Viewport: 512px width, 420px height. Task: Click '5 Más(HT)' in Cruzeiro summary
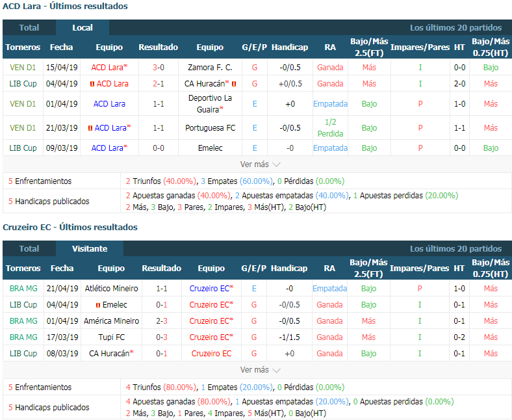click(266, 413)
